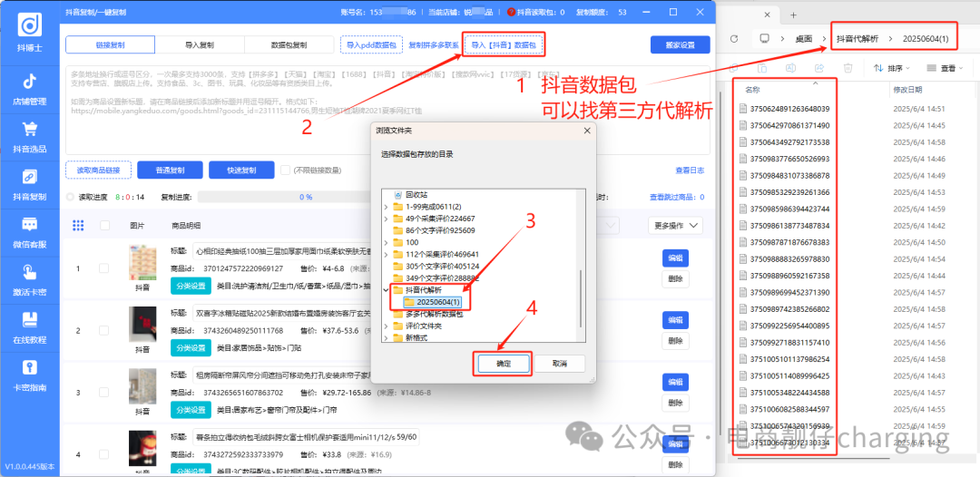Switch to 导入复制 tab
Image resolution: width=980 pixels, height=477 pixels.
tap(200, 45)
